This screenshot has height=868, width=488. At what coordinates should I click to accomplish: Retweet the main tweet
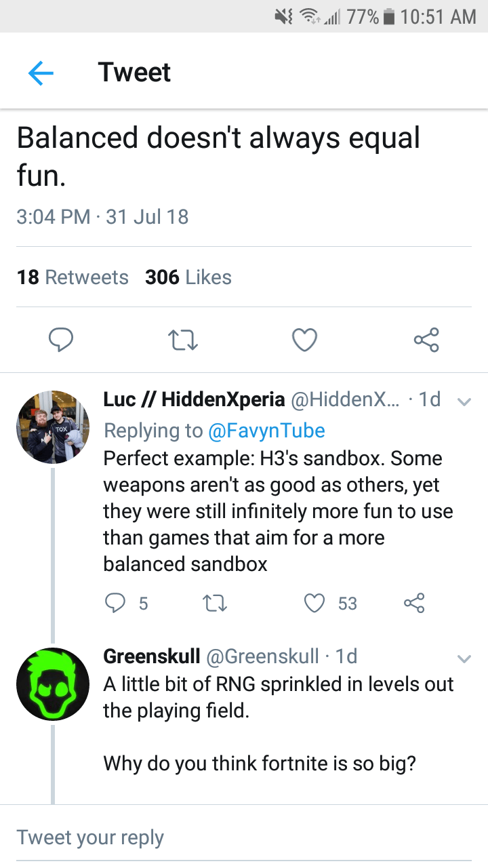coord(182,340)
